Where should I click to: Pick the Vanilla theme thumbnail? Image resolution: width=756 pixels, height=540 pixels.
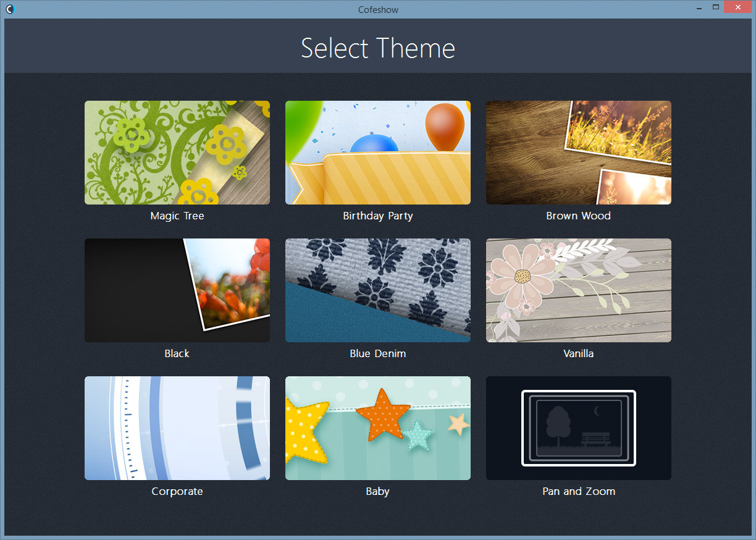[x=579, y=290]
